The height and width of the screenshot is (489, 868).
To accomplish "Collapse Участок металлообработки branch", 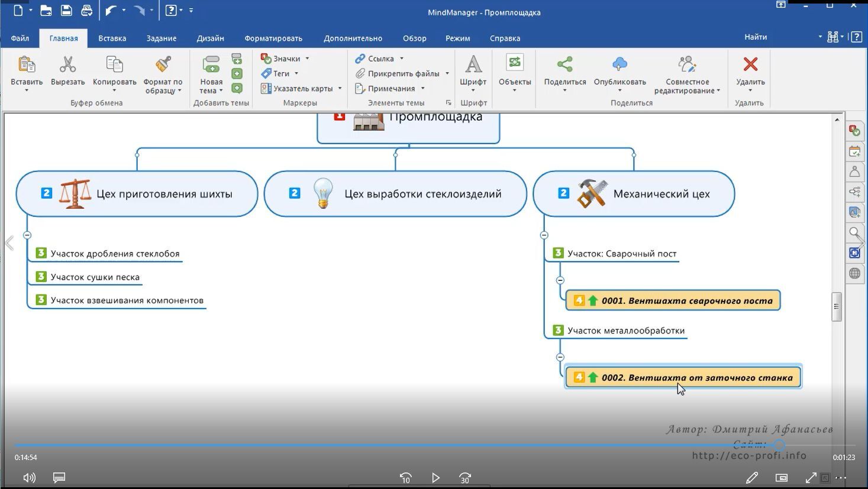I will [x=560, y=357].
